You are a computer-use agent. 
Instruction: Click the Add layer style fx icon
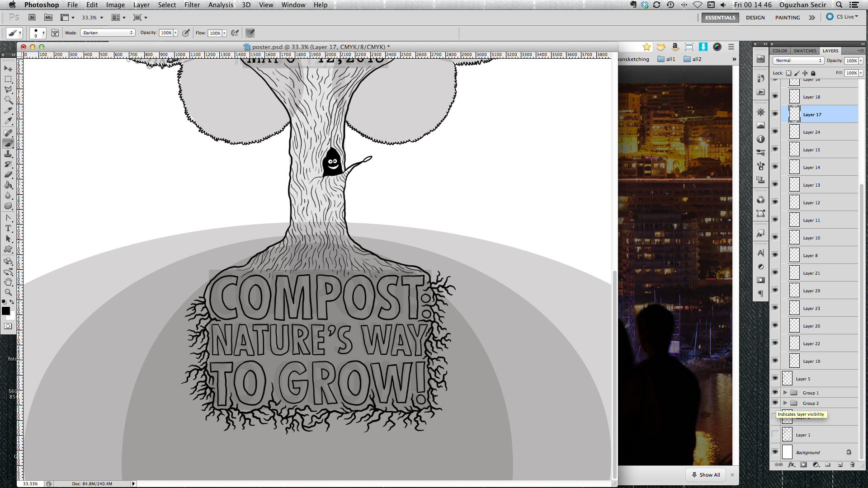(791, 465)
